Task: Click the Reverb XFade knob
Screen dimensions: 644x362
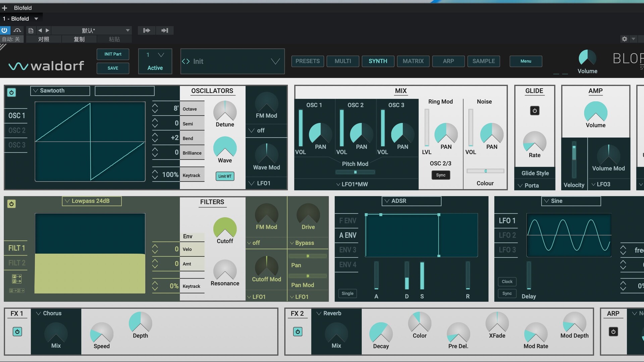Action: [x=497, y=323]
